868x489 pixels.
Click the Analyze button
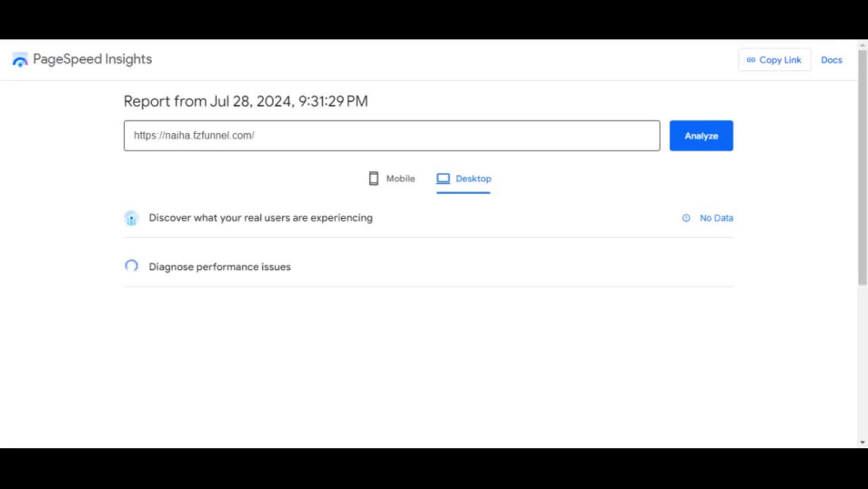coord(700,135)
